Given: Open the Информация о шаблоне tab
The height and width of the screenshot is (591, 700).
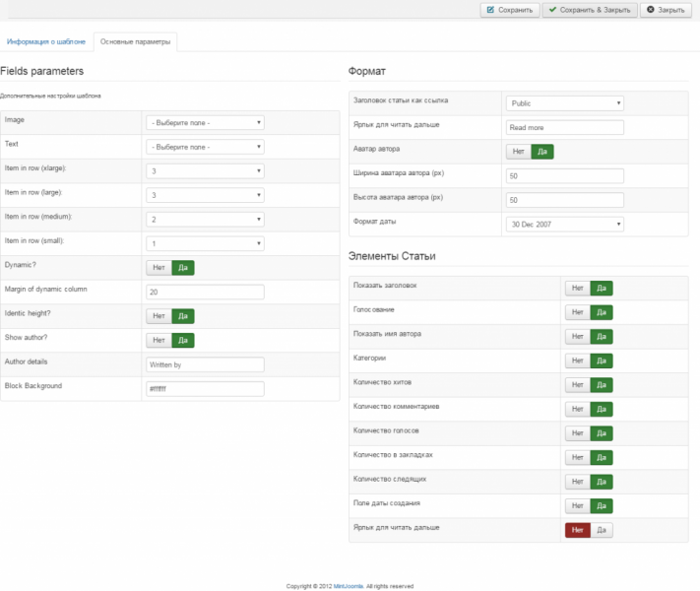Looking at the screenshot, I should click(x=46, y=41).
